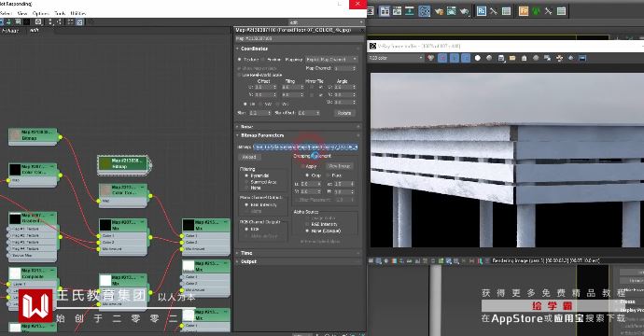Open the Slate Material Editor from main toolbar
This screenshot has height=336, width=644.
click(x=425, y=11)
